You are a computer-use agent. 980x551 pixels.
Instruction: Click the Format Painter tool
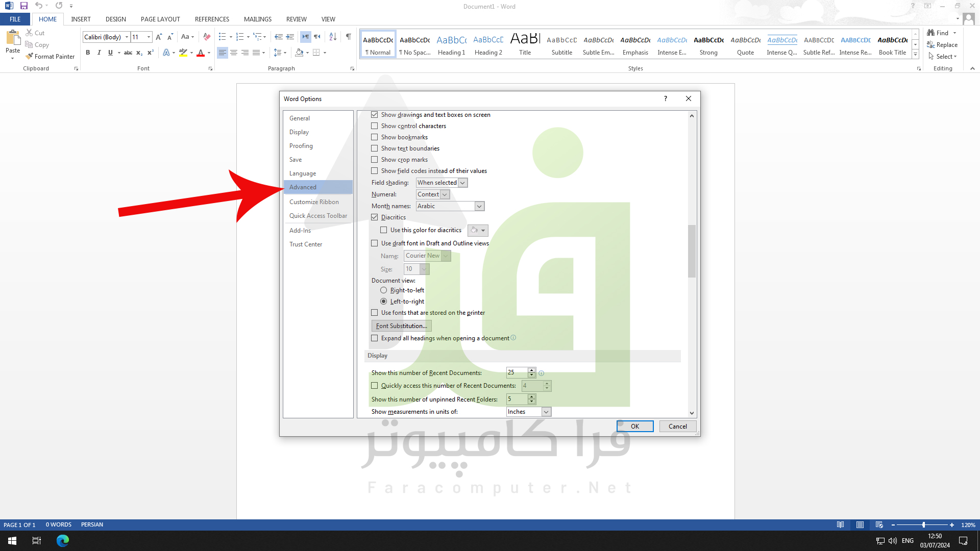point(50,57)
